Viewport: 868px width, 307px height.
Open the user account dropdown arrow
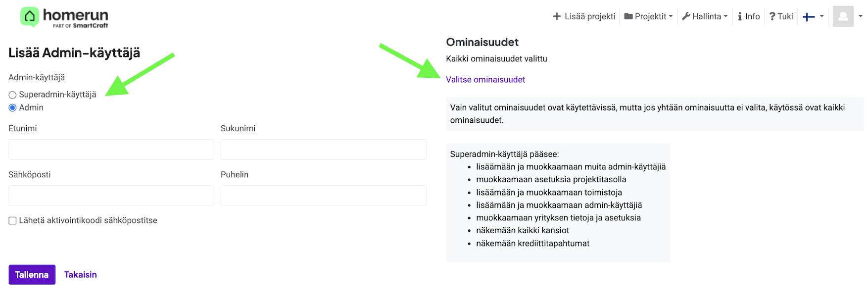860,16
